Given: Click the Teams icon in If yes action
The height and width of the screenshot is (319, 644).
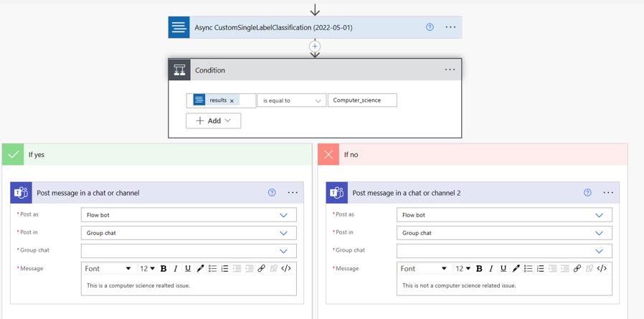Looking at the screenshot, I should (21, 193).
